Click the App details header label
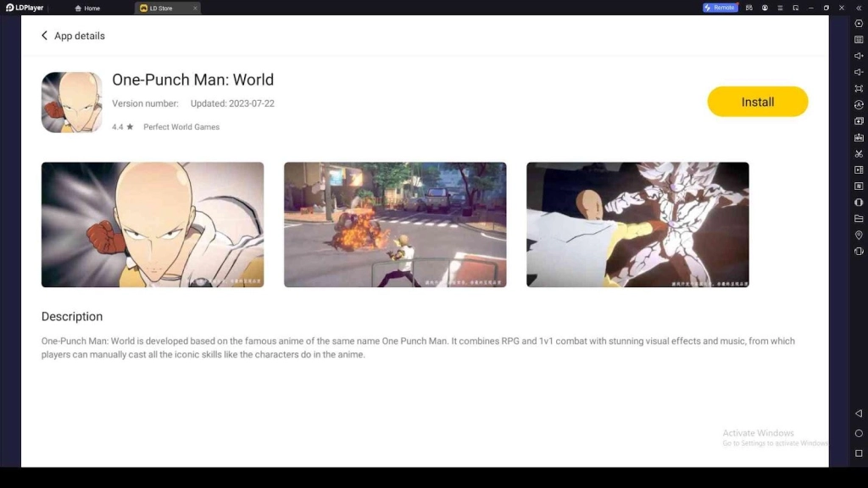Image resolution: width=868 pixels, height=488 pixels. (x=80, y=36)
